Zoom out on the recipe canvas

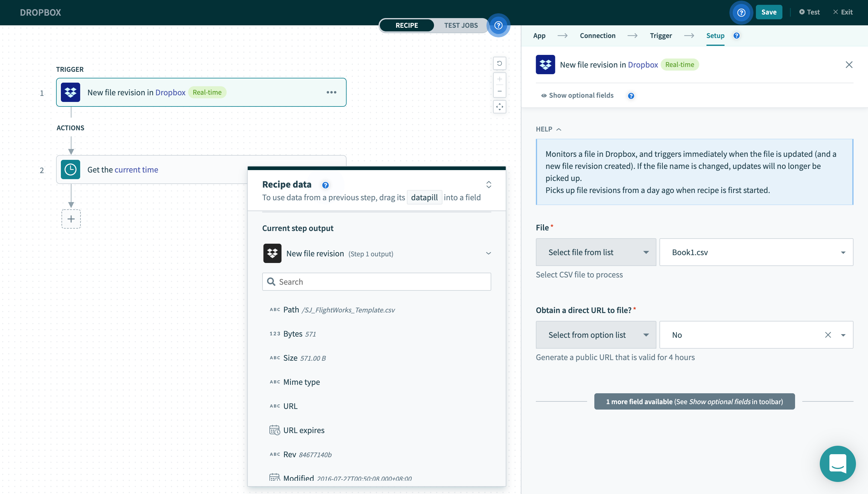(499, 91)
